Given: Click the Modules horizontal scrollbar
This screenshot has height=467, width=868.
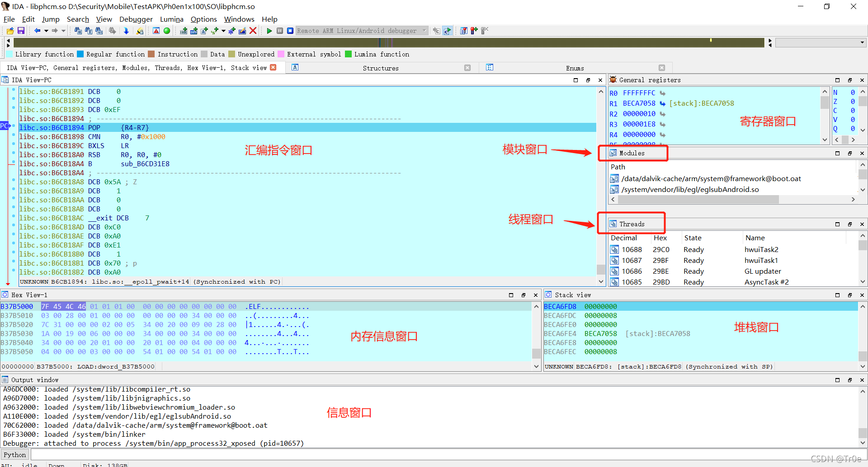Looking at the screenshot, I should click(698, 199).
